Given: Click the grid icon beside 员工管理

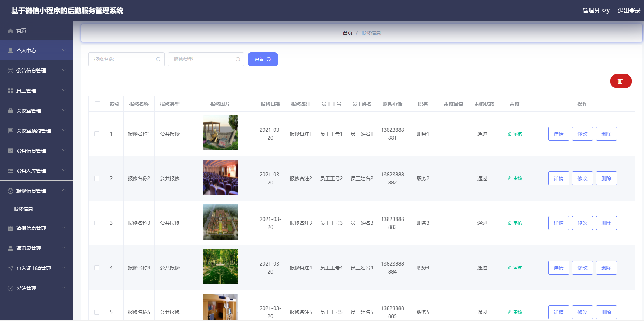Looking at the screenshot, I should [11, 91].
